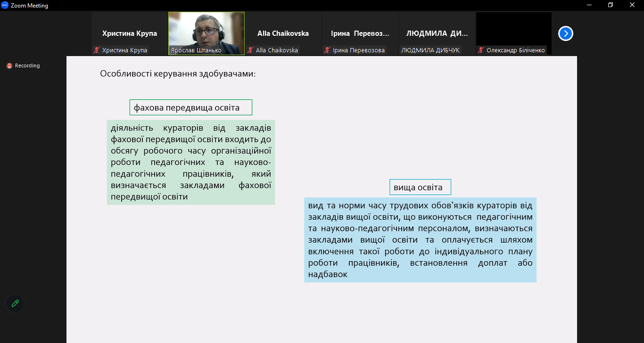Close the Zoom Meeting window

[x=632, y=5]
